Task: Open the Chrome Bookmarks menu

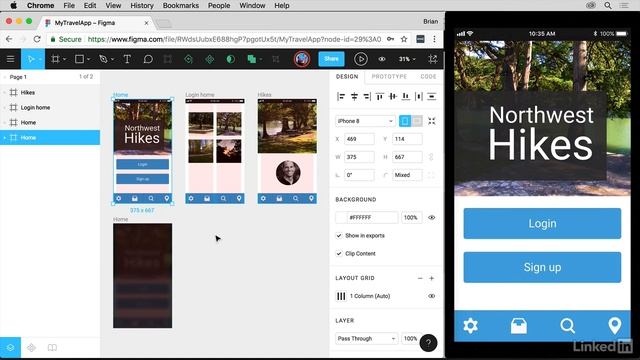Action: point(180,5)
